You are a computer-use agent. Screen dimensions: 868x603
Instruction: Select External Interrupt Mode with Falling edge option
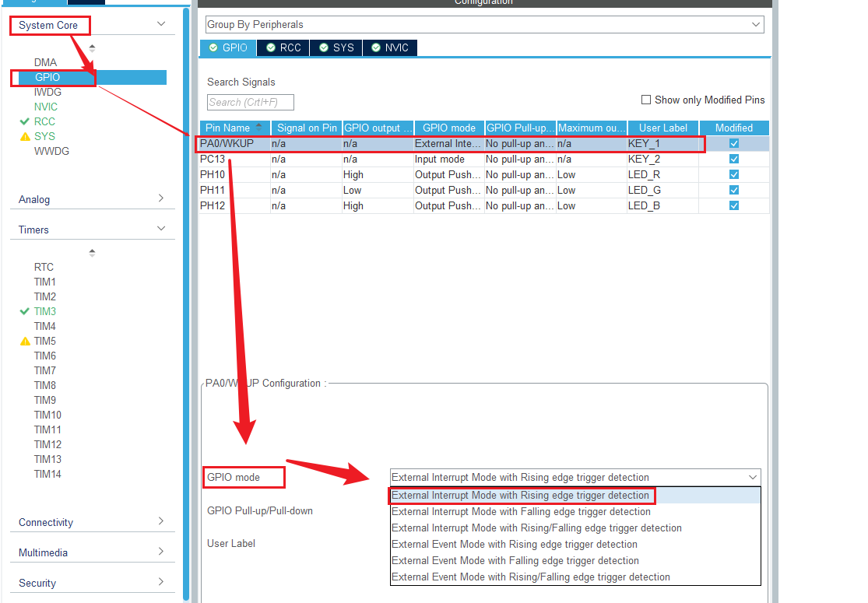coord(521,512)
